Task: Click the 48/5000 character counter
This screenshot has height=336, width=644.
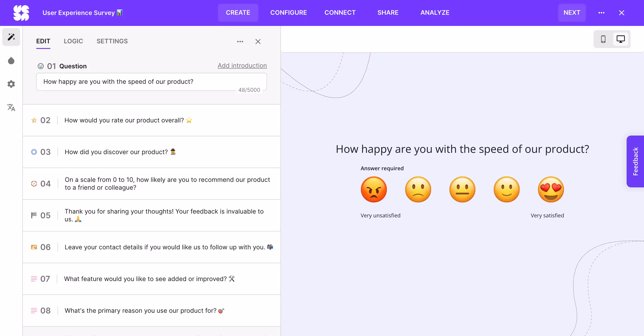Action: coord(249,90)
